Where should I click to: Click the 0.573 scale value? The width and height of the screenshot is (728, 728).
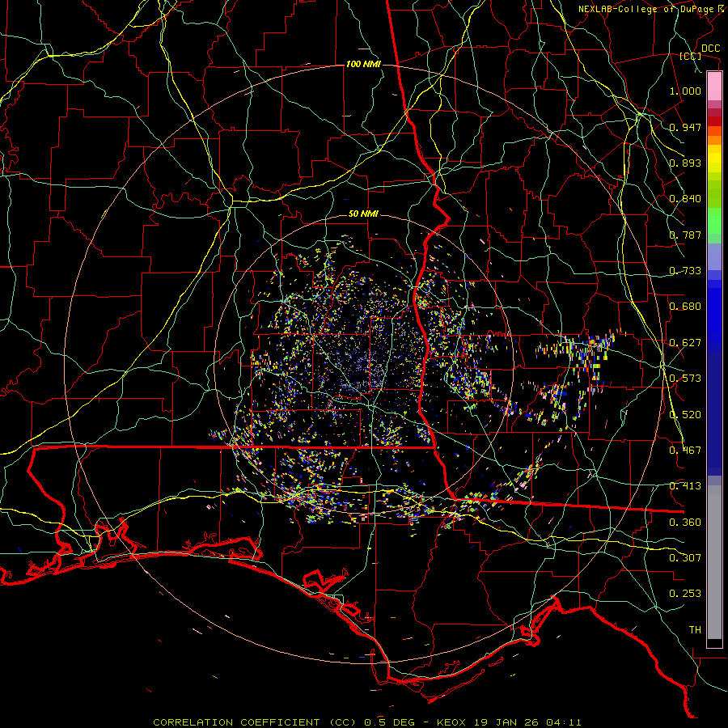[x=685, y=379]
